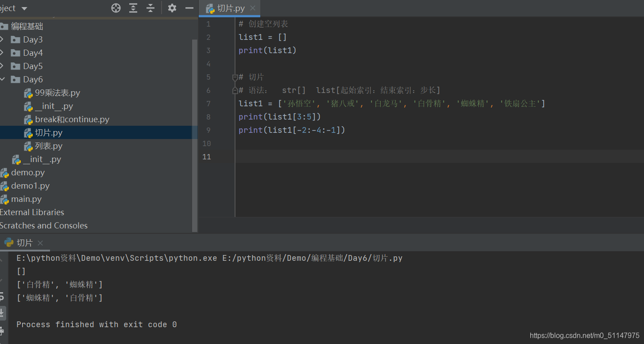Click the Expand All icon in Project toolbar
The height and width of the screenshot is (344, 644).
[x=133, y=8]
